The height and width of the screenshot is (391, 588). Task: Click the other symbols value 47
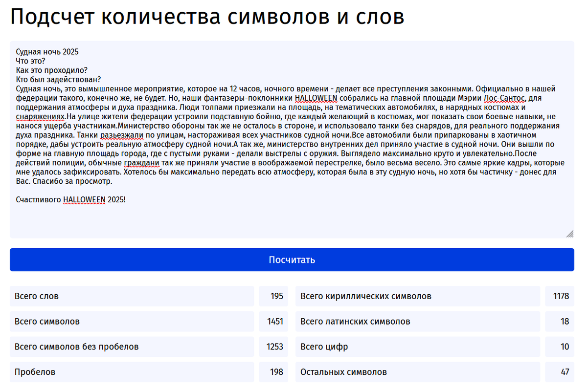[565, 372]
